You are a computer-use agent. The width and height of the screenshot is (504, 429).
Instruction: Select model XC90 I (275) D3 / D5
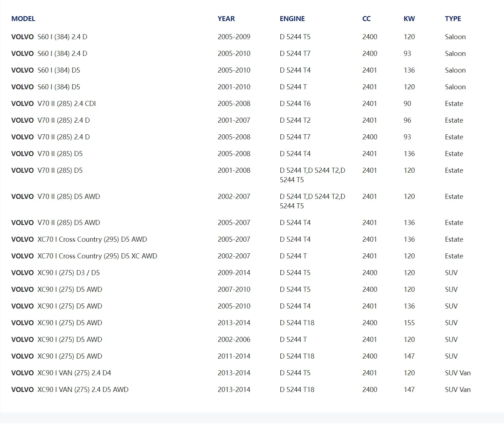point(69,273)
